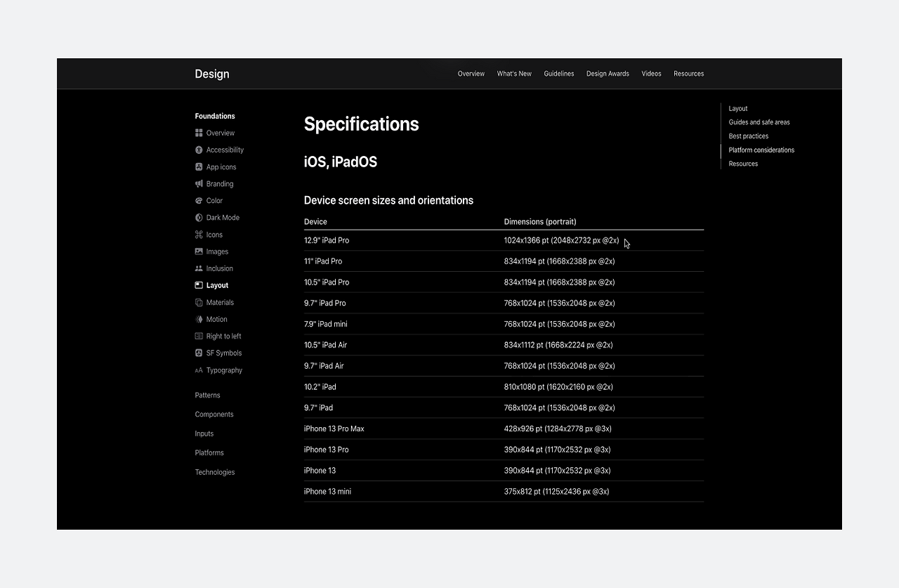Screen dimensions: 899x588
Task: Click the Color palette icon
Action: pos(199,201)
